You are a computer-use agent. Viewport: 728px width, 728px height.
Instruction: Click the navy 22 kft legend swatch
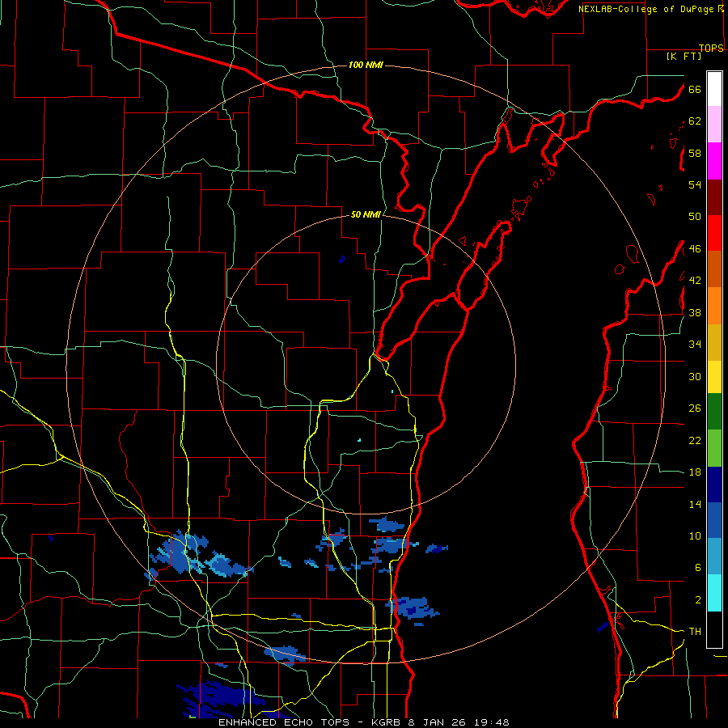tap(714, 485)
